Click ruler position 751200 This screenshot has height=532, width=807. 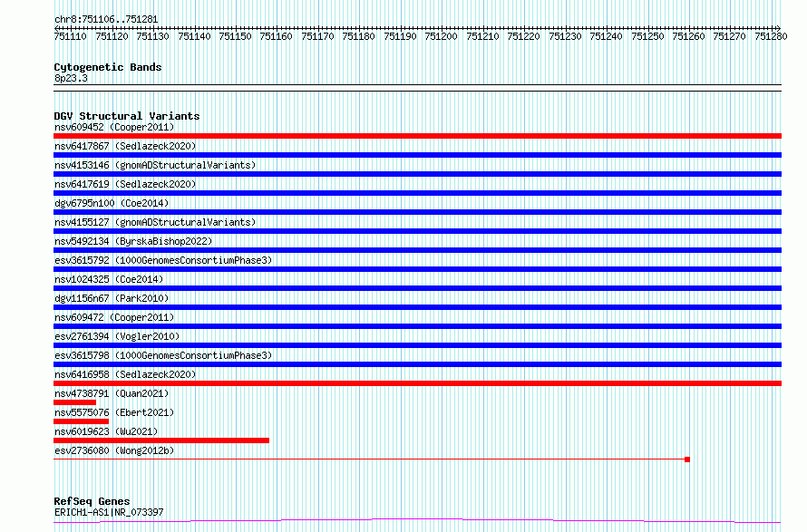[x=441, y=36]
